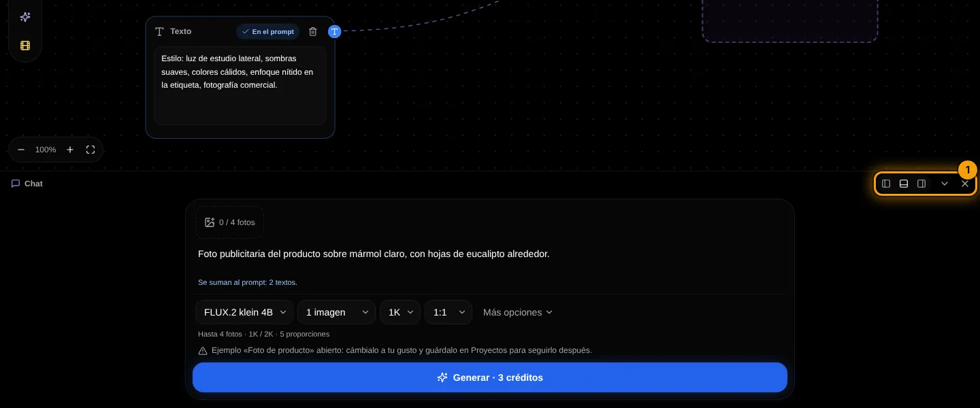Viewport: 980px width, 408px height.
Task: Click the prompt text field
Action: coord(489,254)
